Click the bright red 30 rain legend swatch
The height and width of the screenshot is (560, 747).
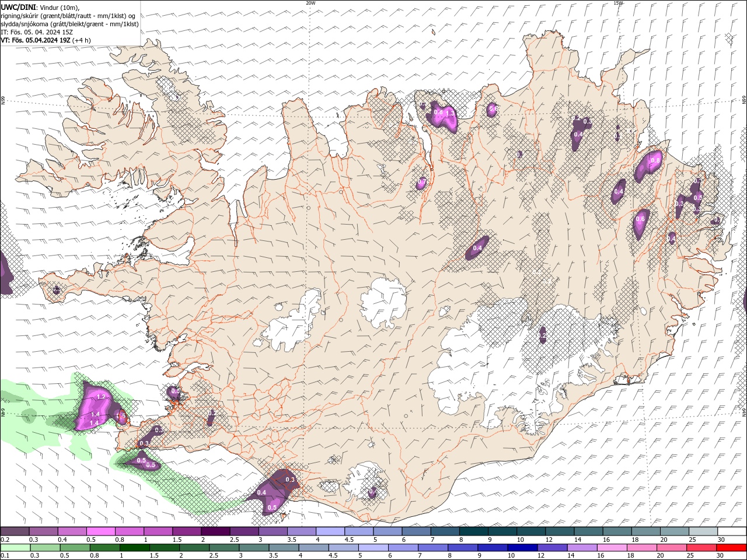(x=731, y=548)
